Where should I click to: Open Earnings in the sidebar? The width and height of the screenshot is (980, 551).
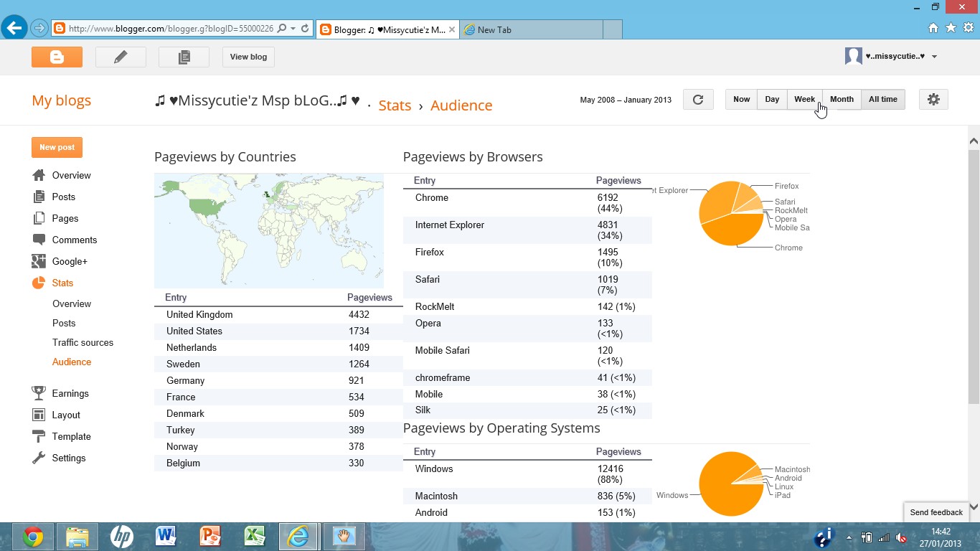coord(70,393)
